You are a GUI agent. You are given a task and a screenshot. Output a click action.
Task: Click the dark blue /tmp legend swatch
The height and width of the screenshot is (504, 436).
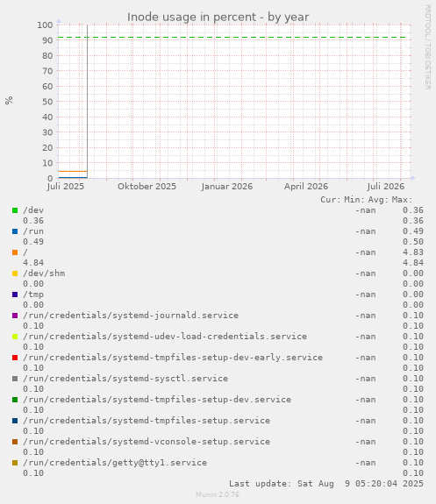(15, 295)
